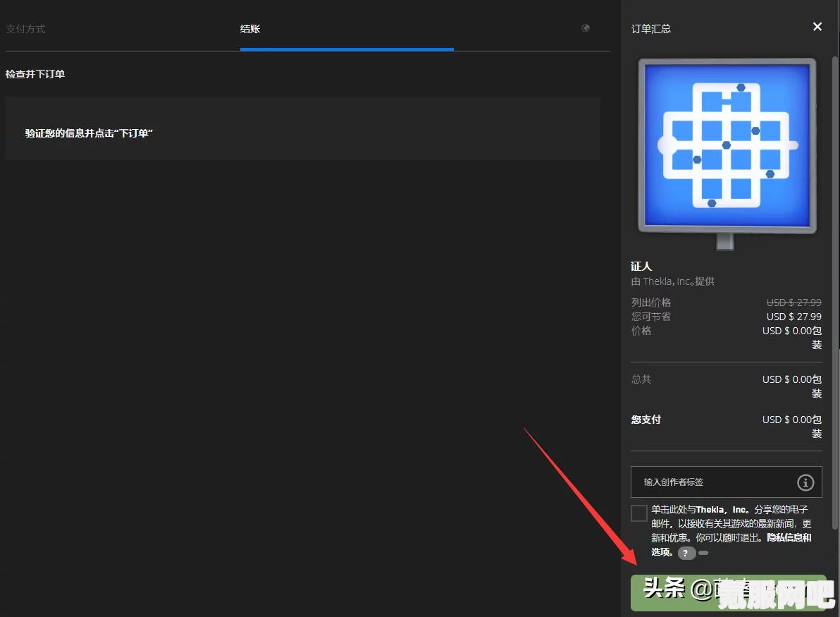Image resolution: width=840 pixels, height=617 pixels.
Task: Open the 支付方式 payment method tab
Action: (x=25, y=29)
